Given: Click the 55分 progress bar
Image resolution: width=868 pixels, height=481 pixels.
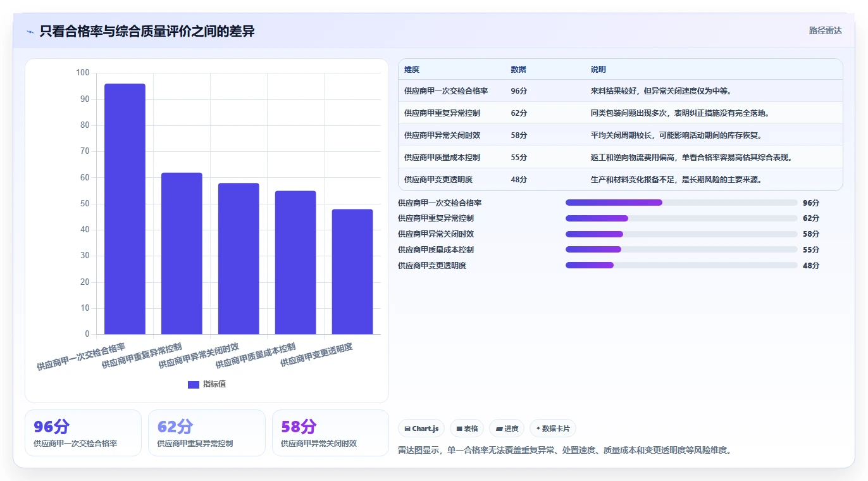Looking at the screenshot, I should [x=681, y=249].
